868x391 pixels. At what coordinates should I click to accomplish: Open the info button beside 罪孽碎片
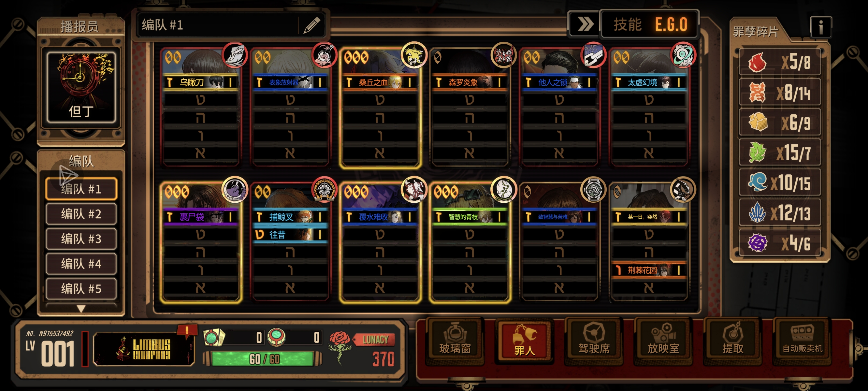[821, 28]
